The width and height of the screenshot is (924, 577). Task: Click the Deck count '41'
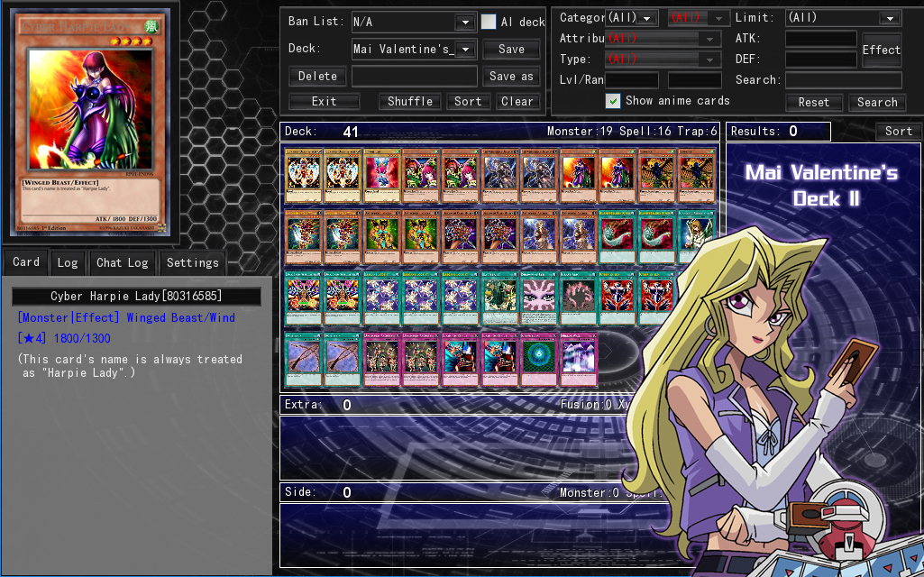click(351, 132)
